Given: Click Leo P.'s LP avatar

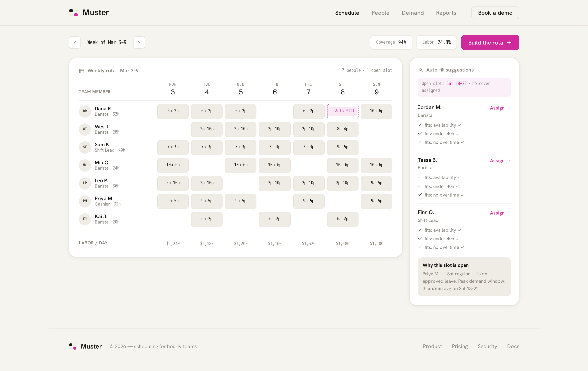Looking at the screenshot, I should pos(85,183).
